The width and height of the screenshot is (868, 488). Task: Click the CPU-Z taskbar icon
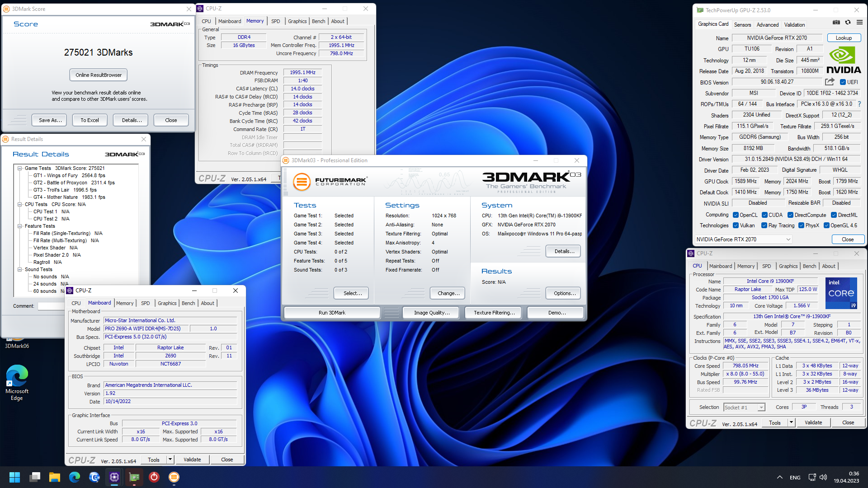coord(114,477)
